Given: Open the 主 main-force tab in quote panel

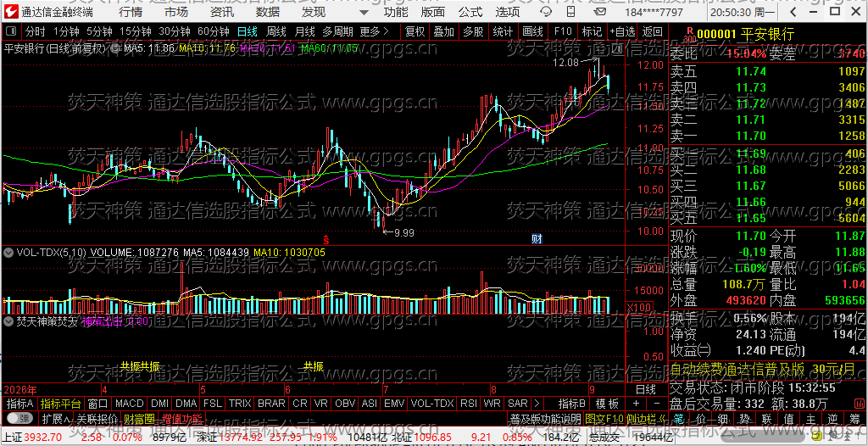Looking at the screenshot, I should [811, 418].
